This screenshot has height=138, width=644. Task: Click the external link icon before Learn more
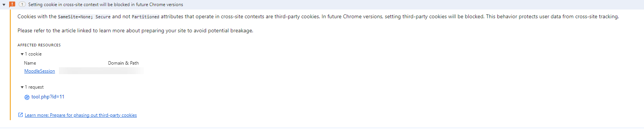21,115
